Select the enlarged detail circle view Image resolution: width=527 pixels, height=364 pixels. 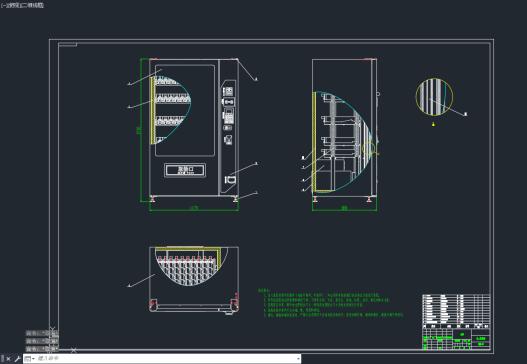coord(434,97)
